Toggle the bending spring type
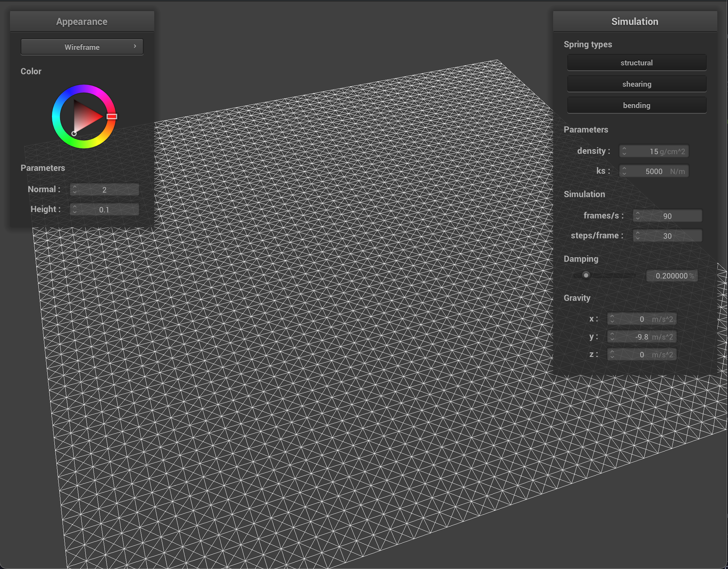728x569 pixels. click(636, 105)
